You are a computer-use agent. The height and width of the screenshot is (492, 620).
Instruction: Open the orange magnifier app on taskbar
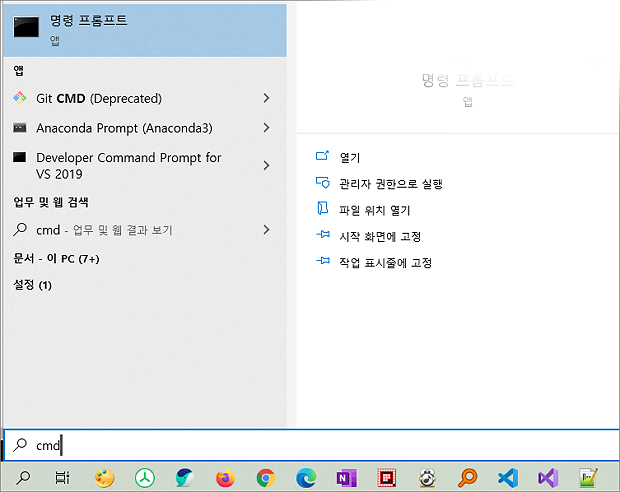467,478
